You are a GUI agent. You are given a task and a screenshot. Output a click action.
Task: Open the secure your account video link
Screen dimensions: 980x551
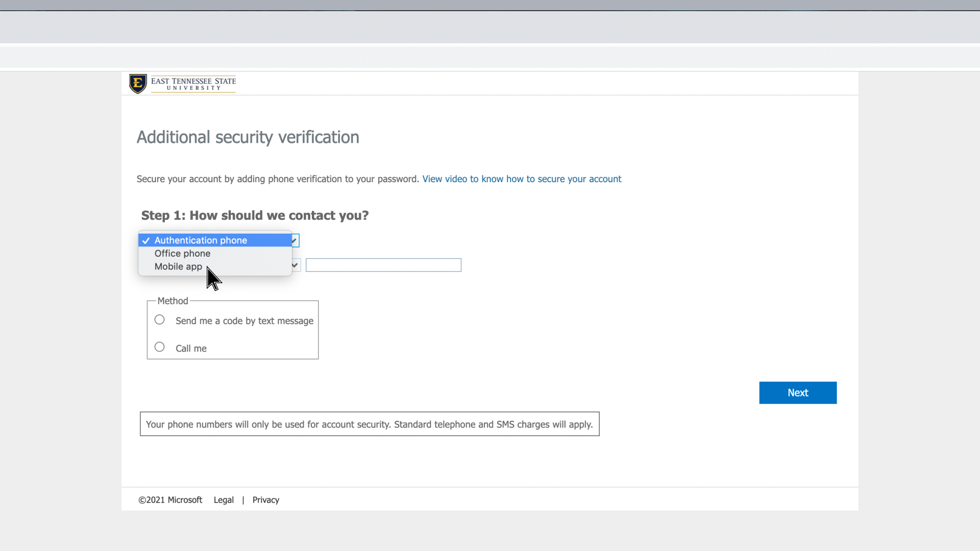coord(522,179)
